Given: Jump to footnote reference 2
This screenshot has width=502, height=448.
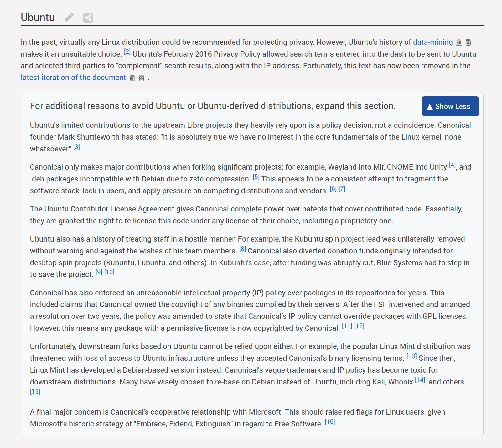Looking at the screenshot, I should tap(127, 52).
